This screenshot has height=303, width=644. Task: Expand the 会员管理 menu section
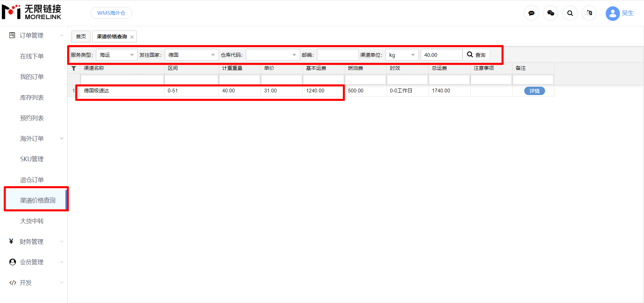62,262
